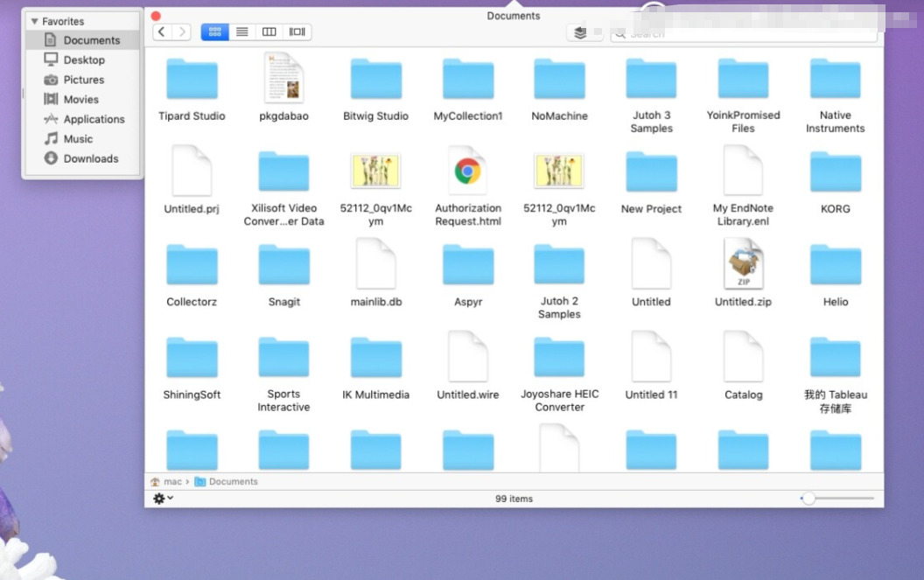
Task: Select Applications in the sidebar
Action: pos(94,119)
